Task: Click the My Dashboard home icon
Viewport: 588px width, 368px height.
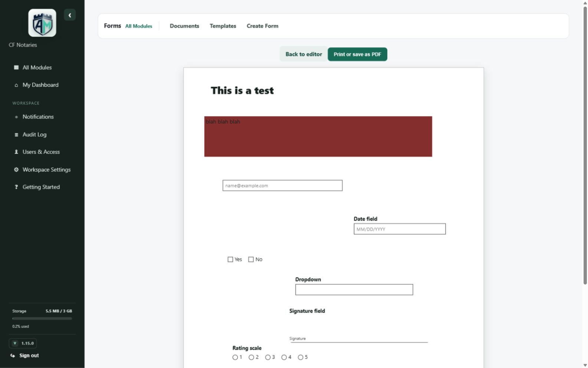Action: click(16, 85)
